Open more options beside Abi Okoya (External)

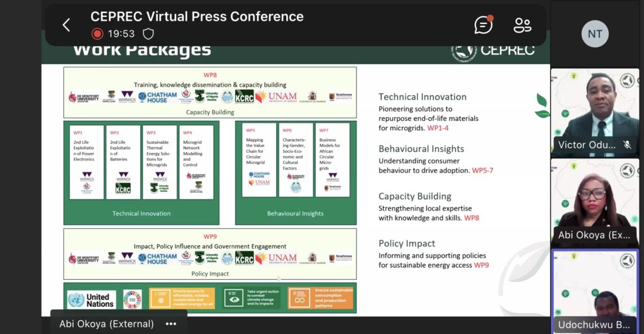(x=170, y=324)
